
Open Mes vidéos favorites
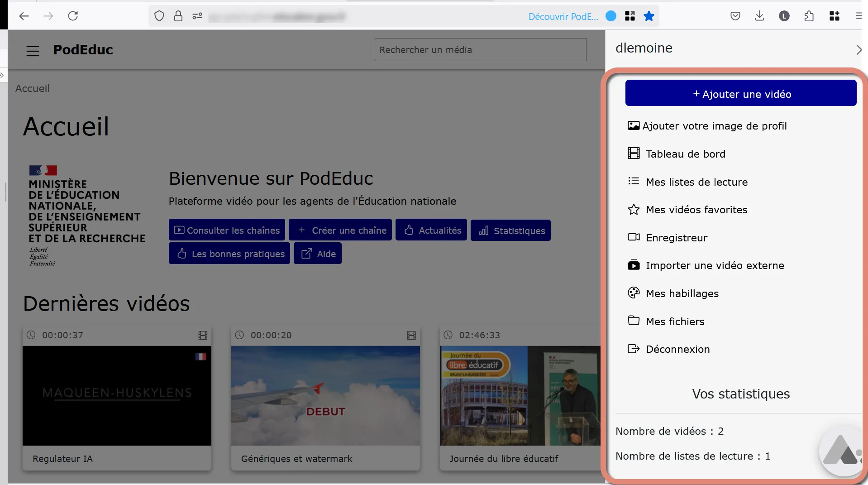click(x=687, y=210)
